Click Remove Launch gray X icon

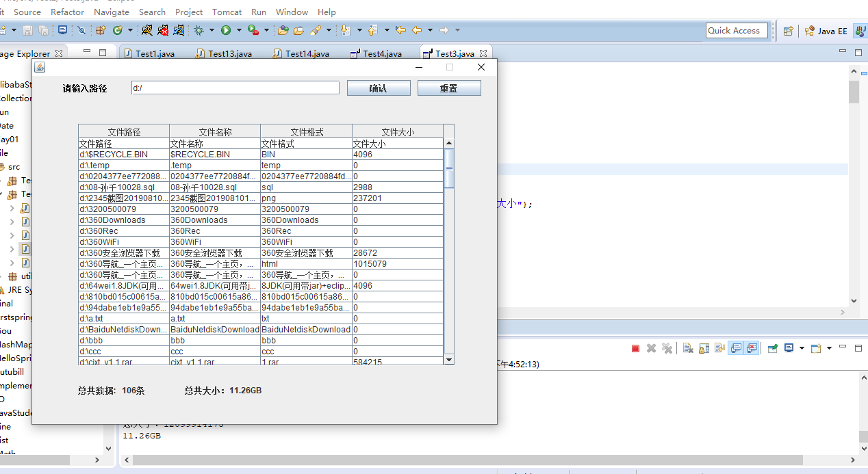tap(651, 348)
